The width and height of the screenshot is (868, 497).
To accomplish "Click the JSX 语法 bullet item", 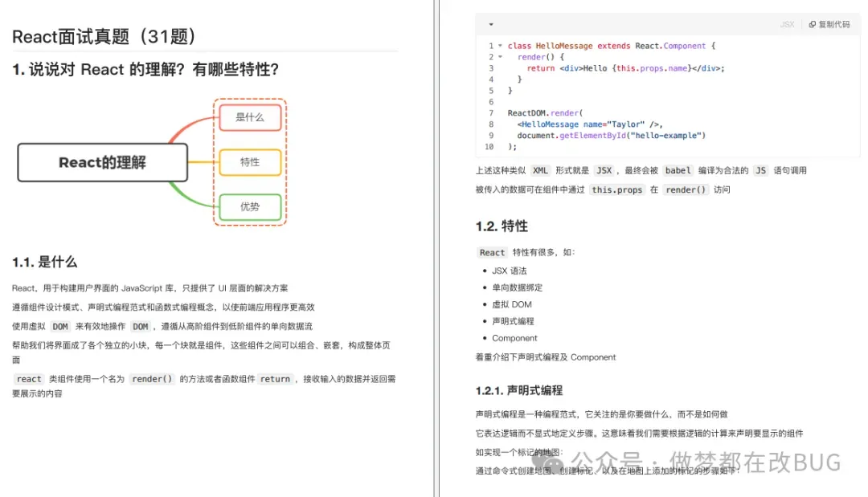I will [x=510, y=271].
